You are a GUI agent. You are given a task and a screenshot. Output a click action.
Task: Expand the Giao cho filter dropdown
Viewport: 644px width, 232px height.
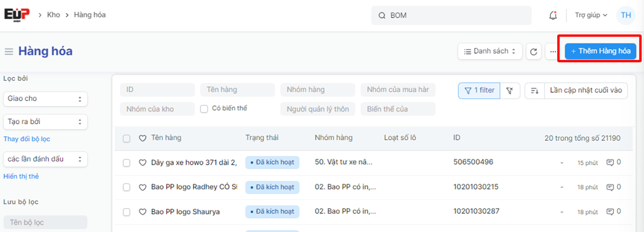click(x=45, y=99)
